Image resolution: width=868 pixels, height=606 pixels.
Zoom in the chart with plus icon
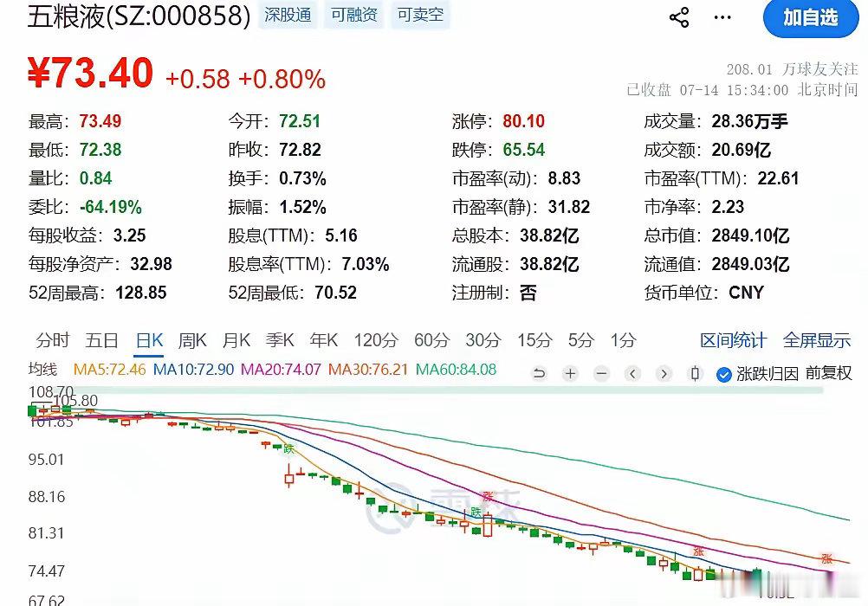coord(570,374)
